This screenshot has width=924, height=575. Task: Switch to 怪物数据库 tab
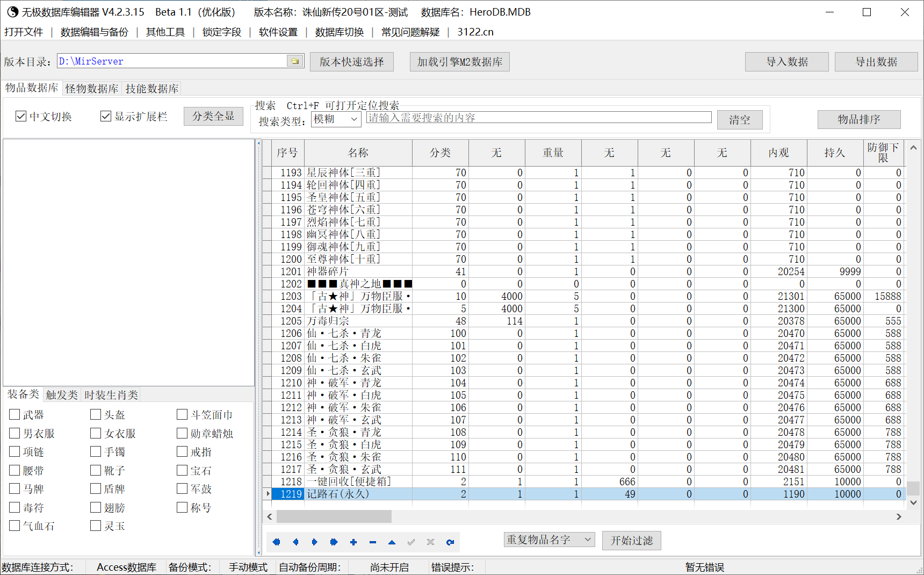click(92, 89)
